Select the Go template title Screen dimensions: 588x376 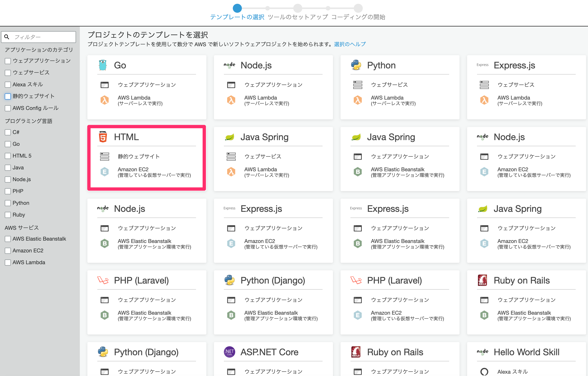click(x=120, y=65)
